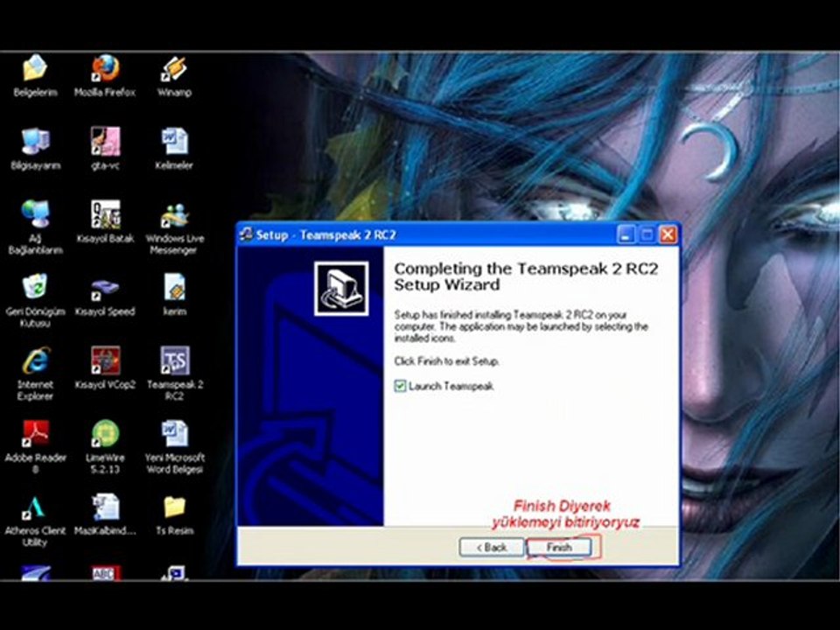Viewport: 840px width, 630px height.
Task: Launch Windows Live Messenger shortcut
Action: pos(174,215)
